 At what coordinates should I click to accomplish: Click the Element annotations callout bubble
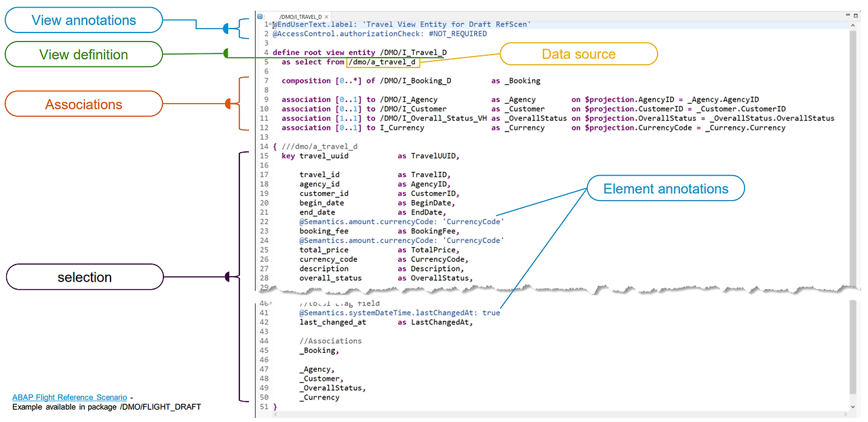[665, 189]
